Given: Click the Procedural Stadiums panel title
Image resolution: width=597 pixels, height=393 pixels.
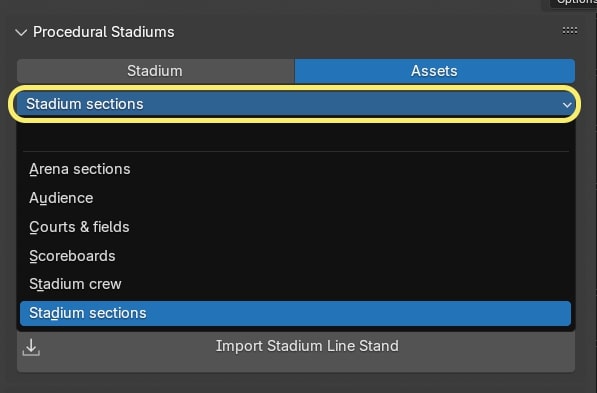Looking at the screenshot, I should (x=104, y=32).
